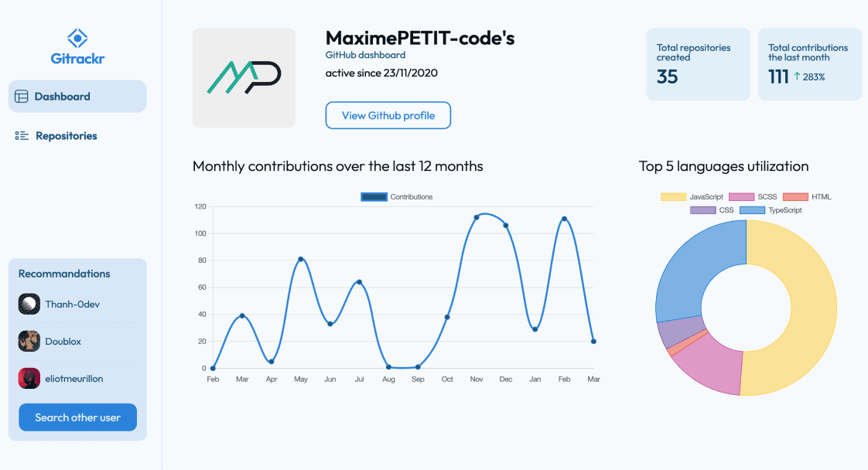
Task: Click the CSS legend color swatch
Action: (x=703, y=210)
